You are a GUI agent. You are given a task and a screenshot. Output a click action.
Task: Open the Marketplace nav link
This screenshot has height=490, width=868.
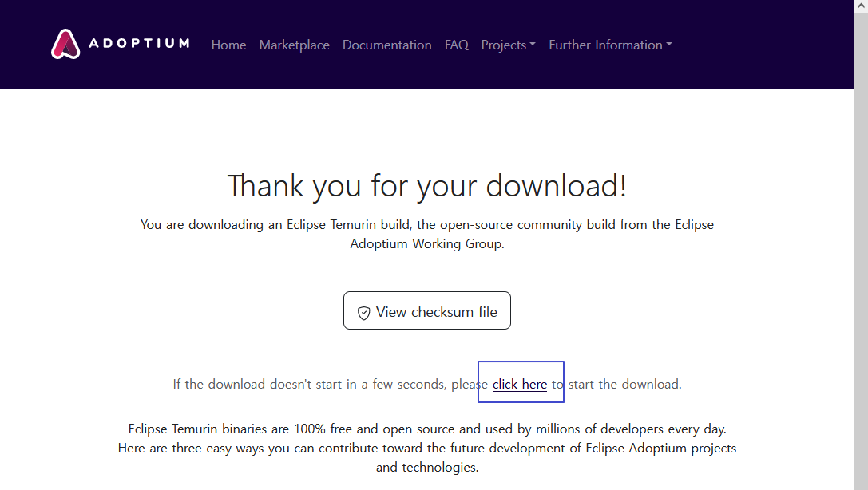point(294,45)
